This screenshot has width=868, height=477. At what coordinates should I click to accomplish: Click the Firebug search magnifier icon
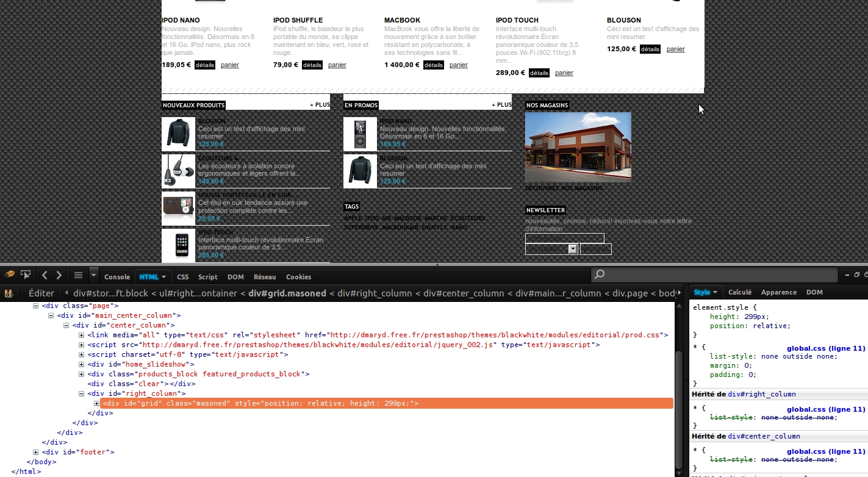tap(600, 275)
